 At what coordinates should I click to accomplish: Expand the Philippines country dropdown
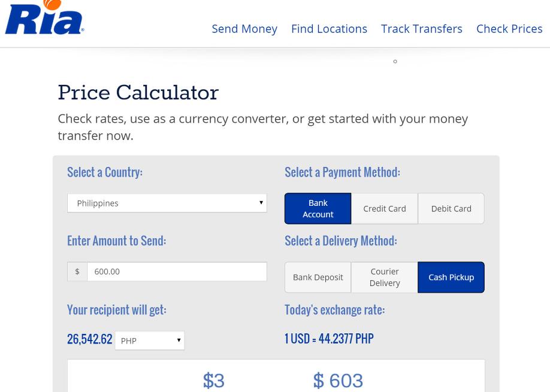pyautogui.click(x=167, y=203)
